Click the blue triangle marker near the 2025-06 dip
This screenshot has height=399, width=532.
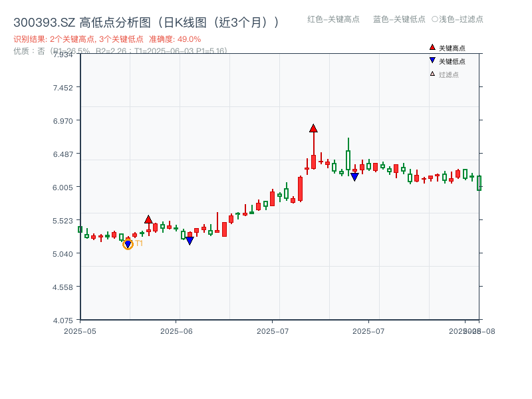click(191, 239)
